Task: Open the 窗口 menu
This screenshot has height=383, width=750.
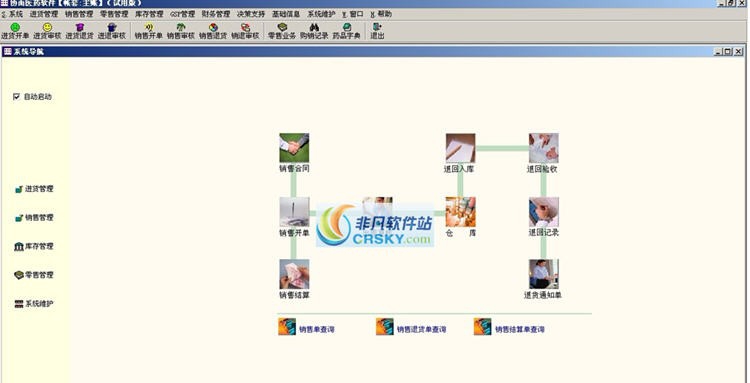Action: pyautogui.click(x=353, y=14)
